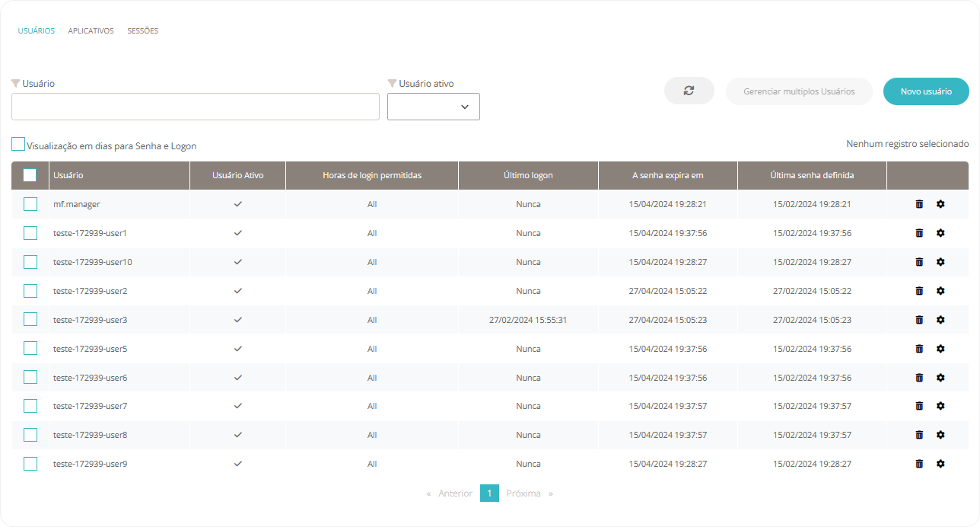Check the box for teste-172939-user9
980x527 pixels.
[x=30, y=464]
